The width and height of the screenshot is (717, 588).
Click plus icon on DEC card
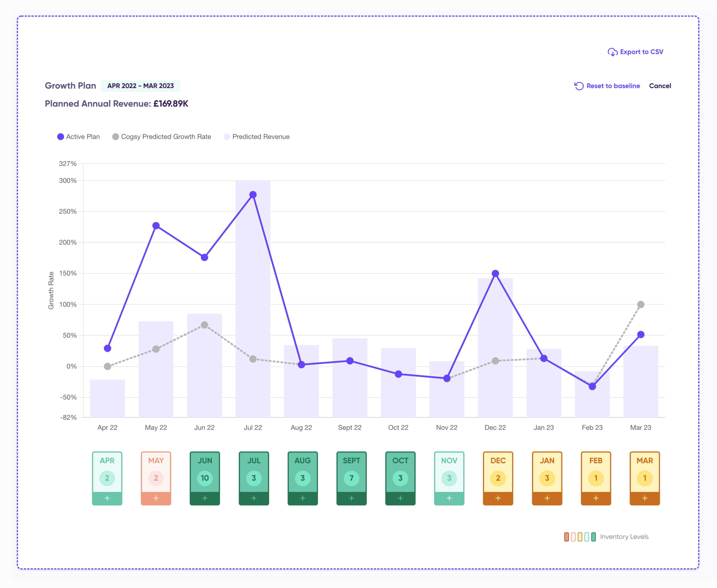pyautogui.click(x=498, y=498)
